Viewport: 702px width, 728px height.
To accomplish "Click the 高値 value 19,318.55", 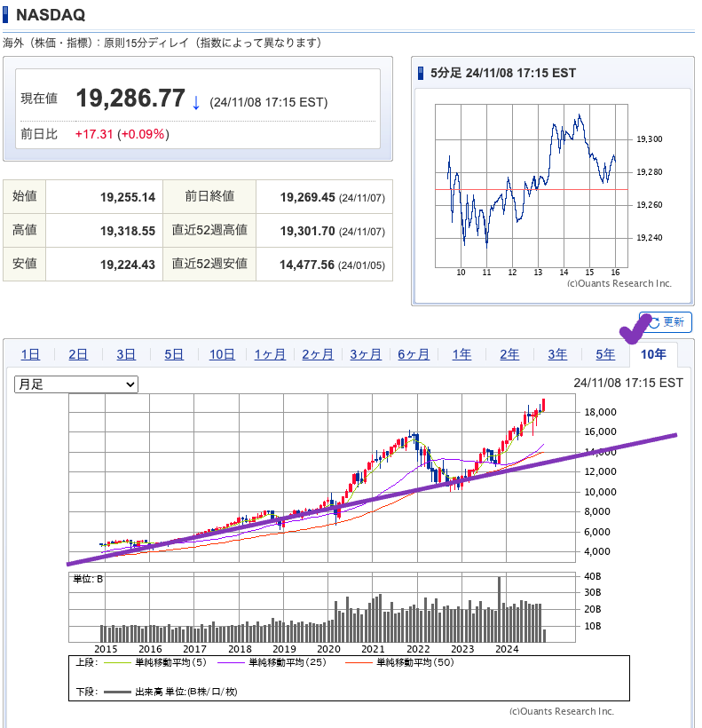I will pos(128,231).
